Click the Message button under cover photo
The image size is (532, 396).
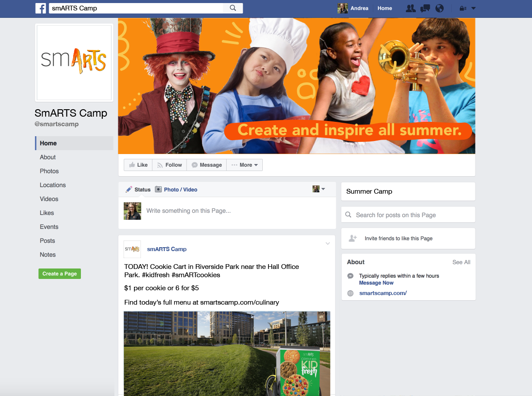(x=207, y=165)
